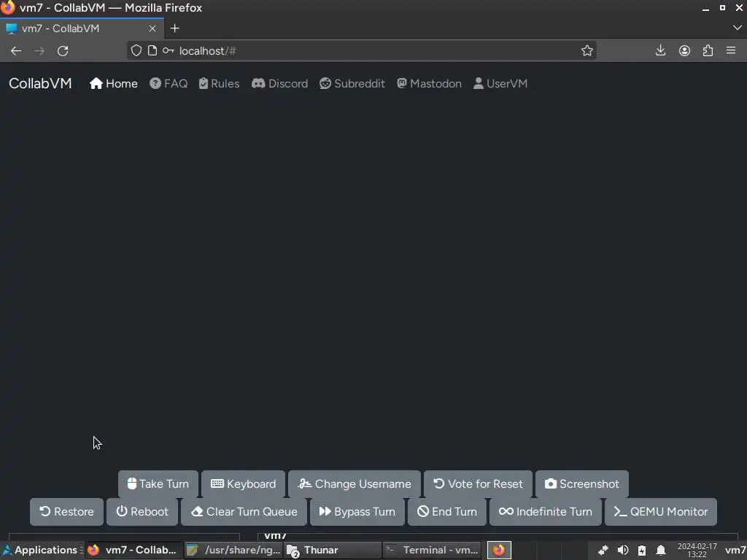Switch to the Thunar taskbar window
This screenshot has width=747, height=560.
pos(333,550)
